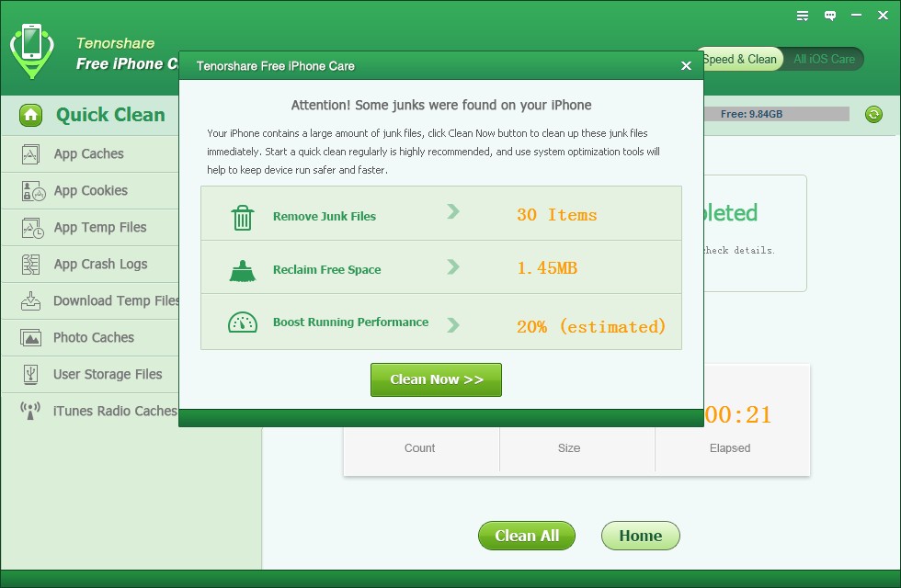This screenshot has width=901, height=588.
Task: Click the Quick Clean home icon
Action: tap(30, 115)
